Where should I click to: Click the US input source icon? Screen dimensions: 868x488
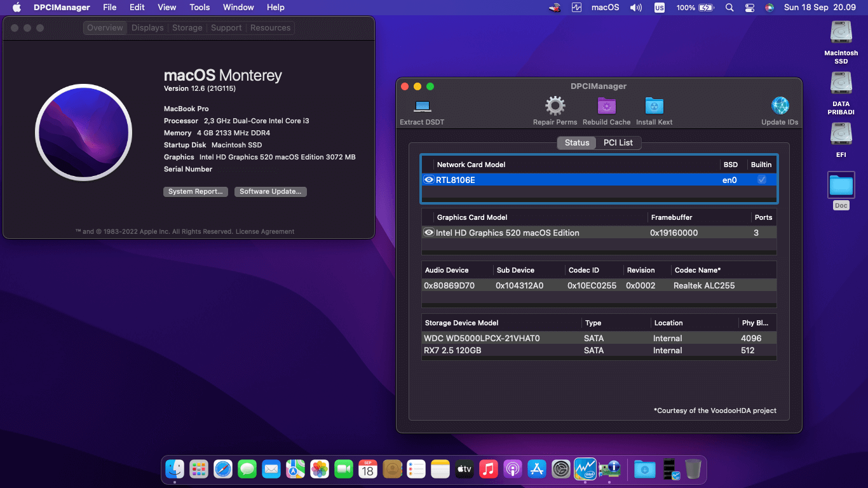pos(660,8)
